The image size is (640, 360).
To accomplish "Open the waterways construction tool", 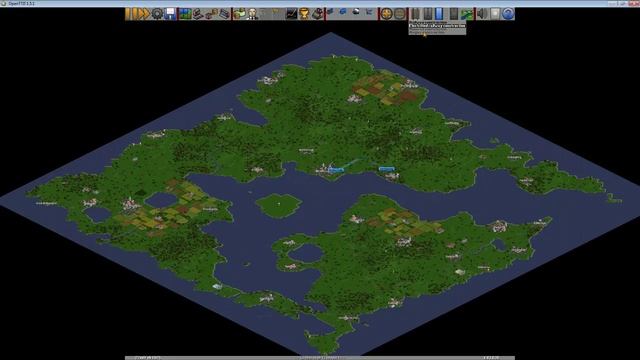I will tap(440, 14).
